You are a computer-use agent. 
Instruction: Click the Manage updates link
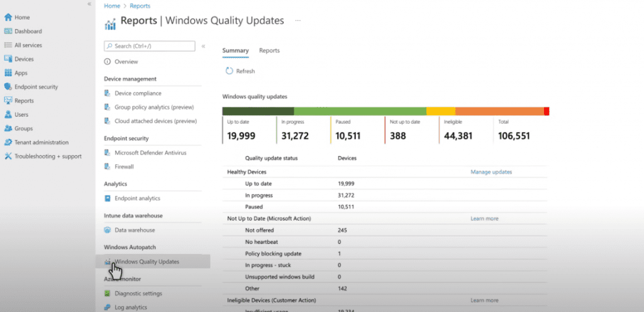(491, 172)
